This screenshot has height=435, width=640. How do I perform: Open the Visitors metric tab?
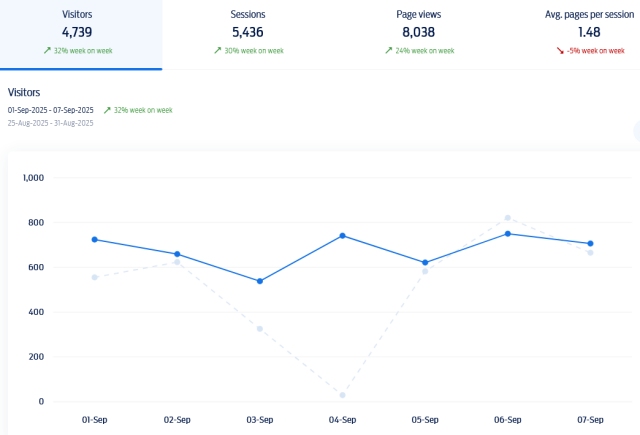point(80,33)
